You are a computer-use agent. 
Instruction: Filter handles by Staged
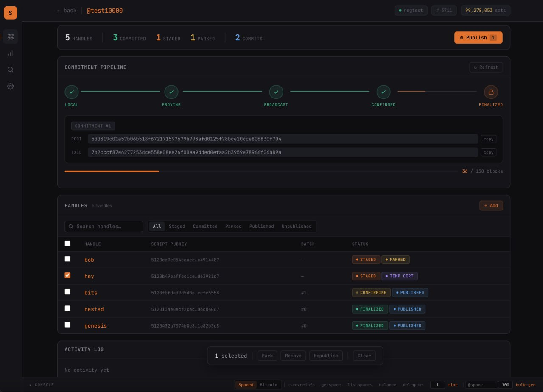(177, 226)
